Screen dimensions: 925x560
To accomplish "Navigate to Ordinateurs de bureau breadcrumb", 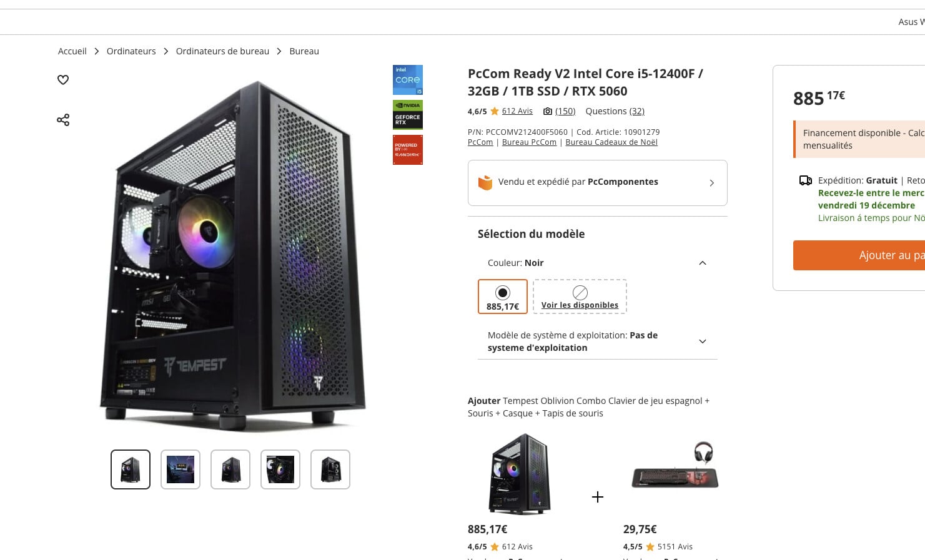I will pyautogui.click(x=222, y=51).
